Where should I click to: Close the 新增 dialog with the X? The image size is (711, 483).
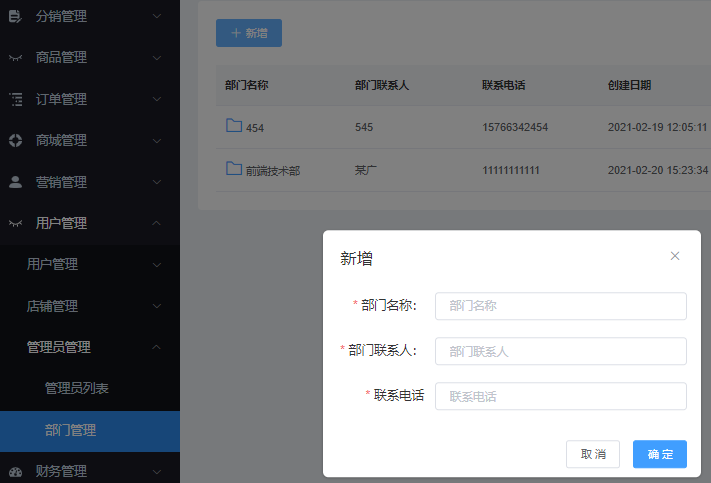coord(675,256)
